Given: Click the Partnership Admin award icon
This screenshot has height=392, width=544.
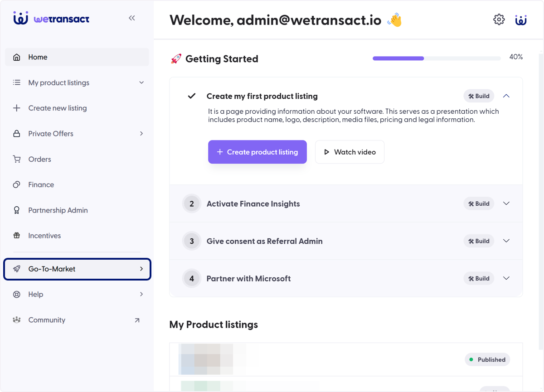Looking at the screenshot, I should (x=17, y=210).
